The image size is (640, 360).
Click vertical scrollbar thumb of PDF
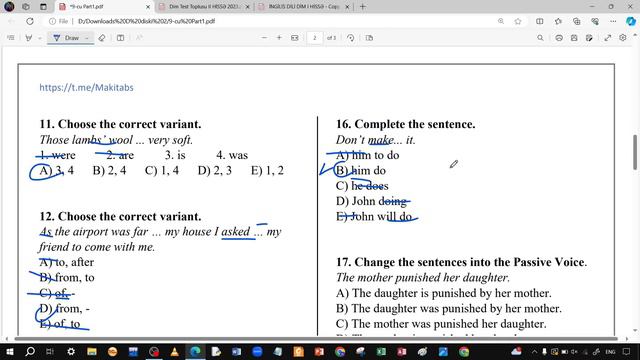click(635, 152)
